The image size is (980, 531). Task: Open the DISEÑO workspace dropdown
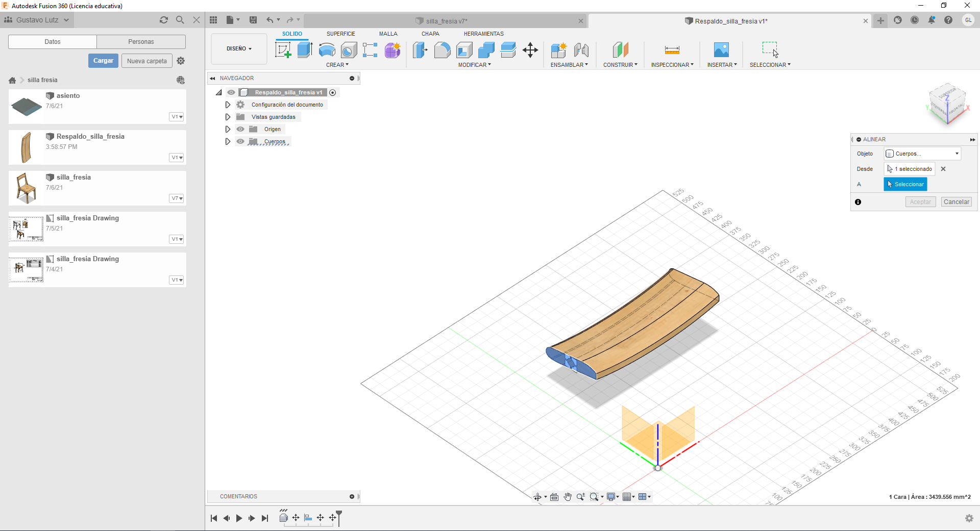click(239, 48)
